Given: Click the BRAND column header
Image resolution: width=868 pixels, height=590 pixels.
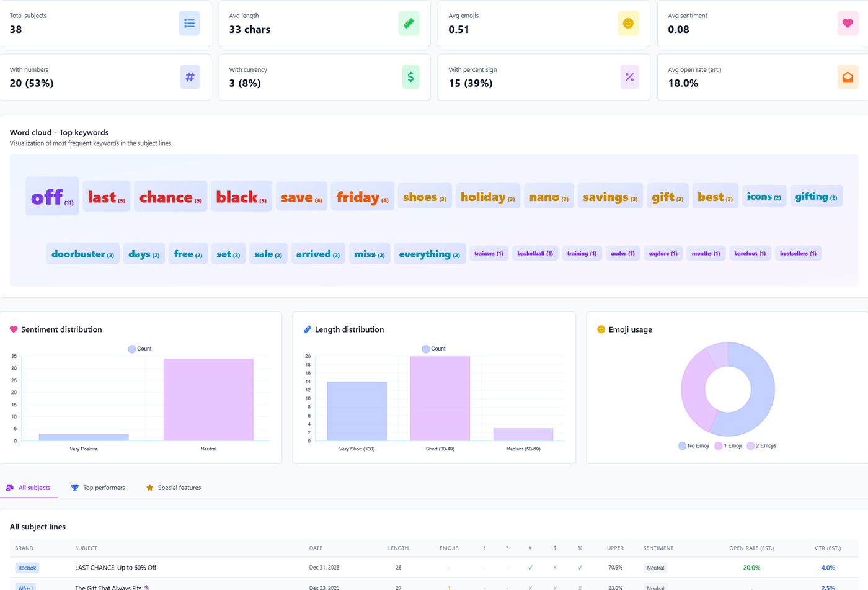Looking at the screenshot, I should (24, 548).
